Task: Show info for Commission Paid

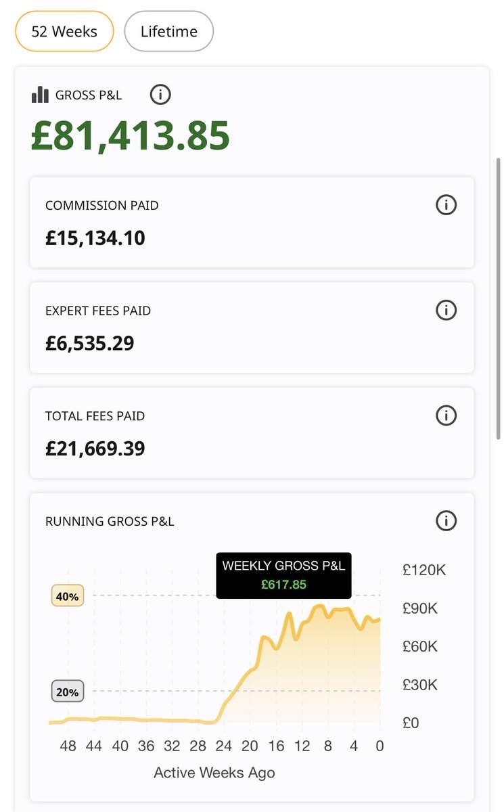Action: point(446,205)
